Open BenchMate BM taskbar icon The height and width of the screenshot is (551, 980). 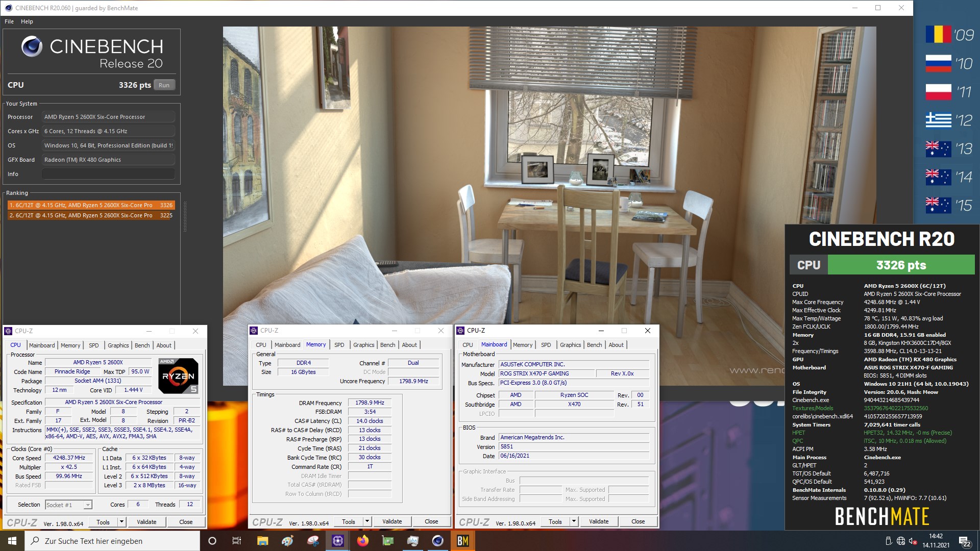tap(463, 541)
